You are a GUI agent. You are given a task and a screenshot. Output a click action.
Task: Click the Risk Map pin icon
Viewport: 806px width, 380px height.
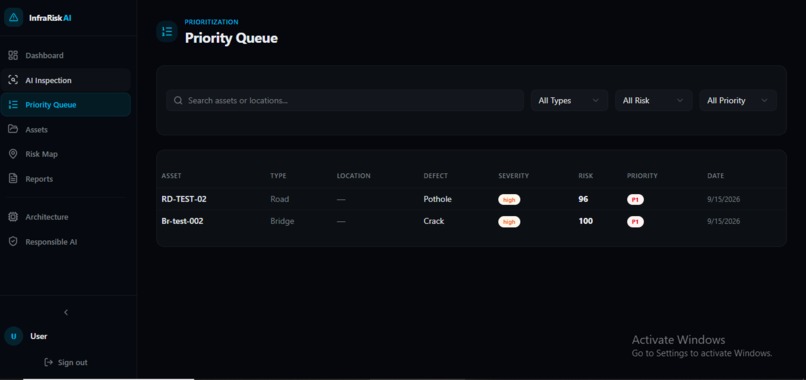coord(13,154)
